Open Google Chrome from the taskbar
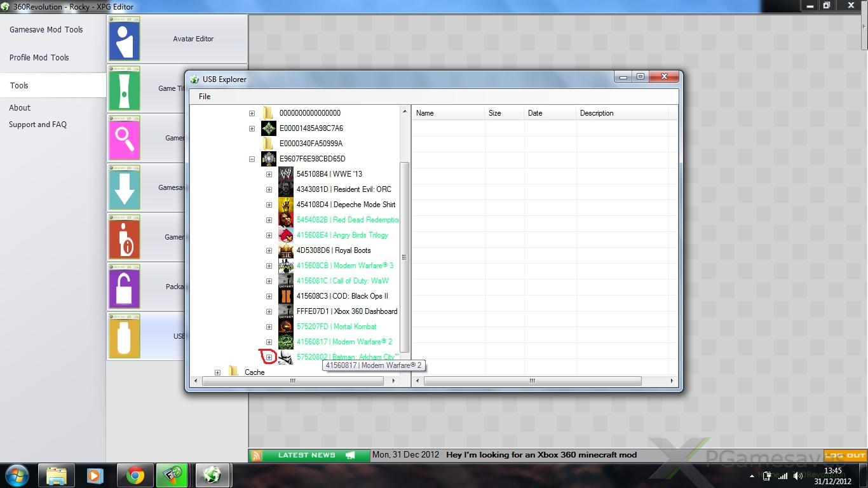Viewport: 868px width, 488px height. coord(135,475)
